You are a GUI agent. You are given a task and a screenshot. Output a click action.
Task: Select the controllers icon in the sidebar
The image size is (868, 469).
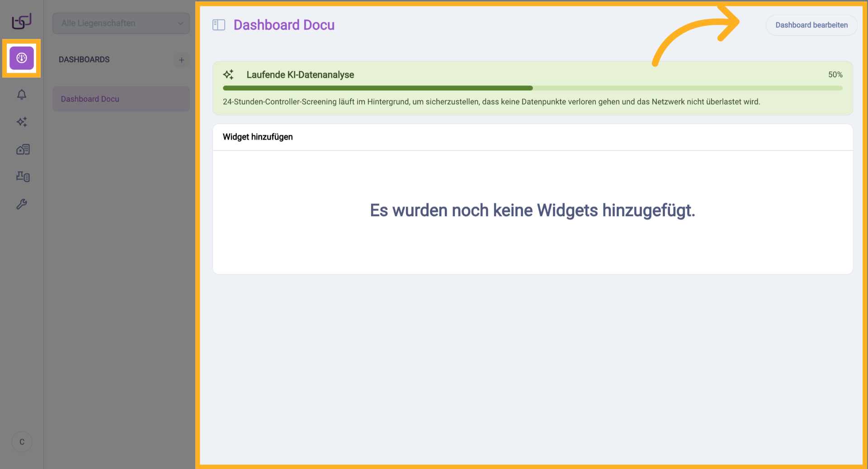click(22, 176)
